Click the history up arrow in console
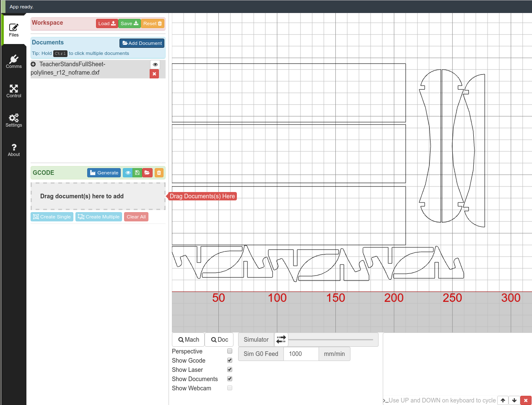 [503, 400]
